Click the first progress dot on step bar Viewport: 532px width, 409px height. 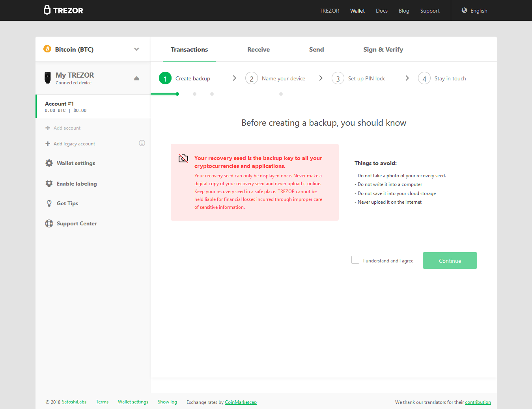click(177, 94)
